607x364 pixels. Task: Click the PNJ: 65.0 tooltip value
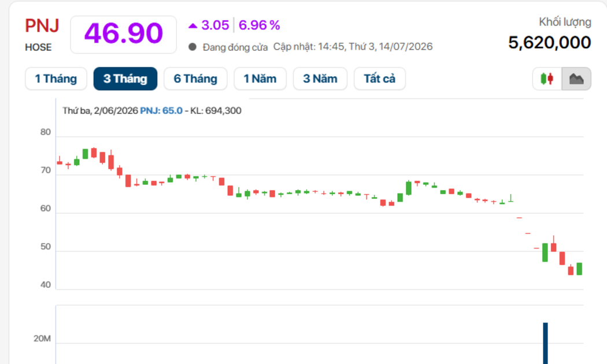coord(161,110)
